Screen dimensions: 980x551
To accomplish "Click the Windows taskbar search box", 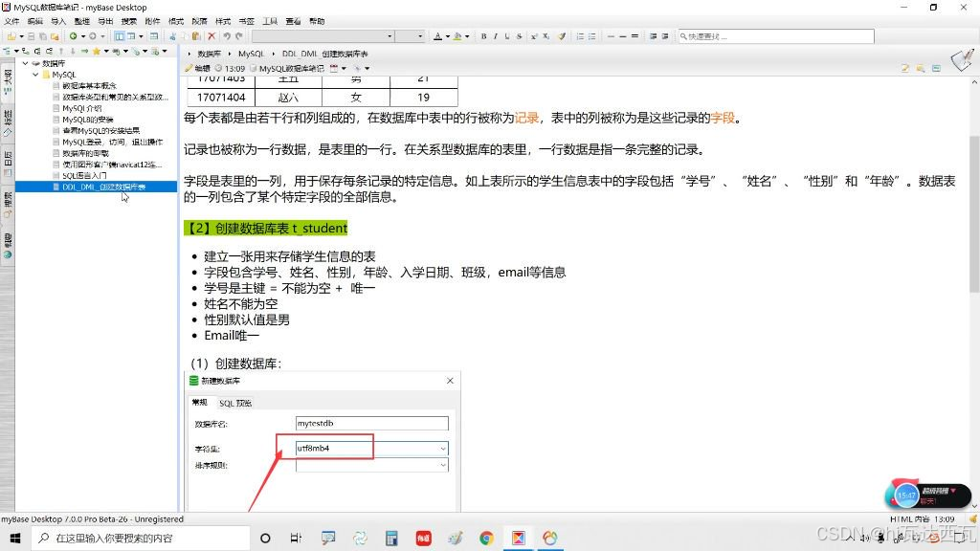I will click(x=140, y=538).
